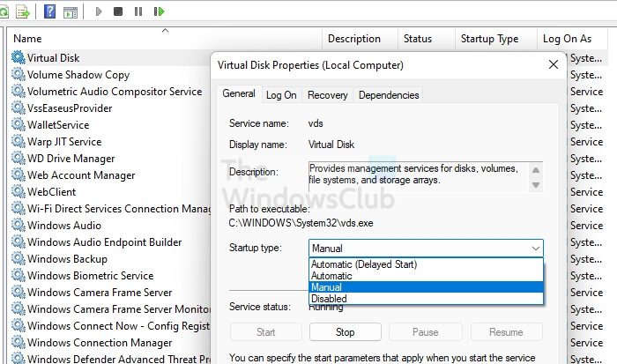Open the Help toolbar icon
Viewport: 617px width, 364px height.
click(x=49, y=11)
